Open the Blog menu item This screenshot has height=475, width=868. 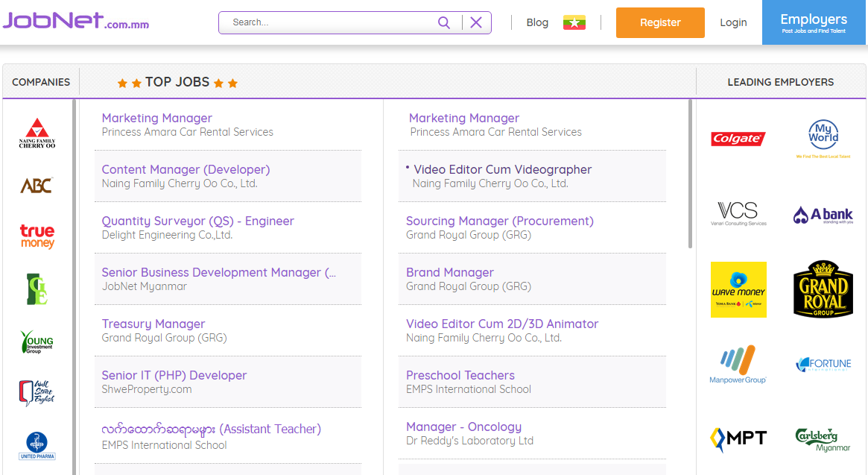[x=537, y=22]
